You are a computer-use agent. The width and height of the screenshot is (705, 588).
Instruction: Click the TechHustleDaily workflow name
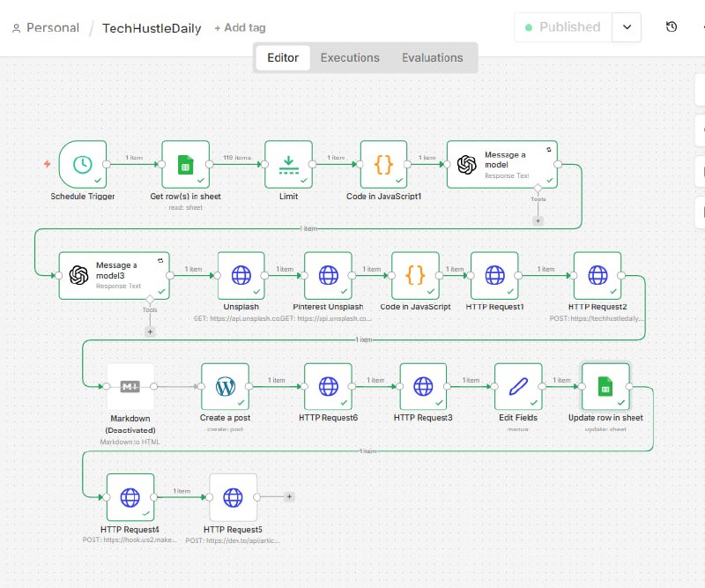click(x=152, y=28)
